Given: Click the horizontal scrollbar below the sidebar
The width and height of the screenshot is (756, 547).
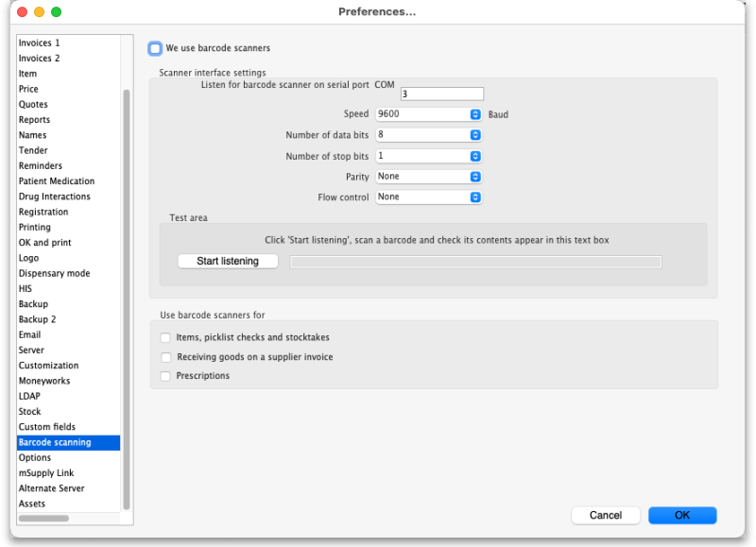Looking at the screenshot, I should click(43, 518).
